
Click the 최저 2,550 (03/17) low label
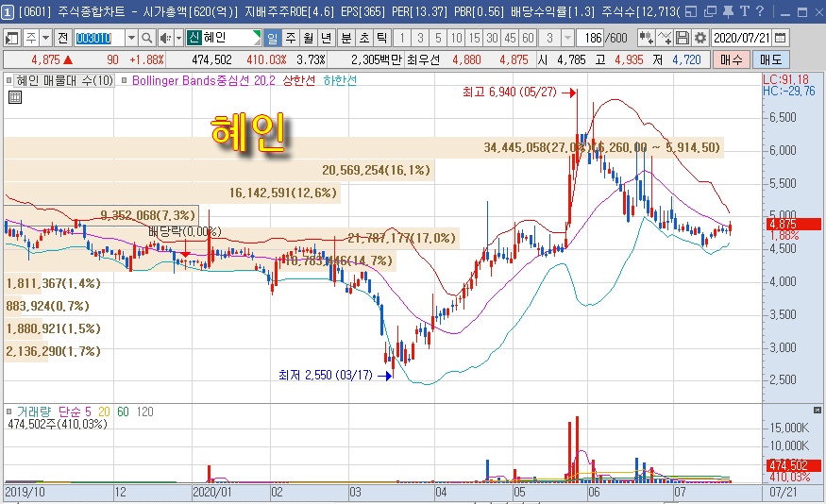pyautogui.click(x=326, y=375)
